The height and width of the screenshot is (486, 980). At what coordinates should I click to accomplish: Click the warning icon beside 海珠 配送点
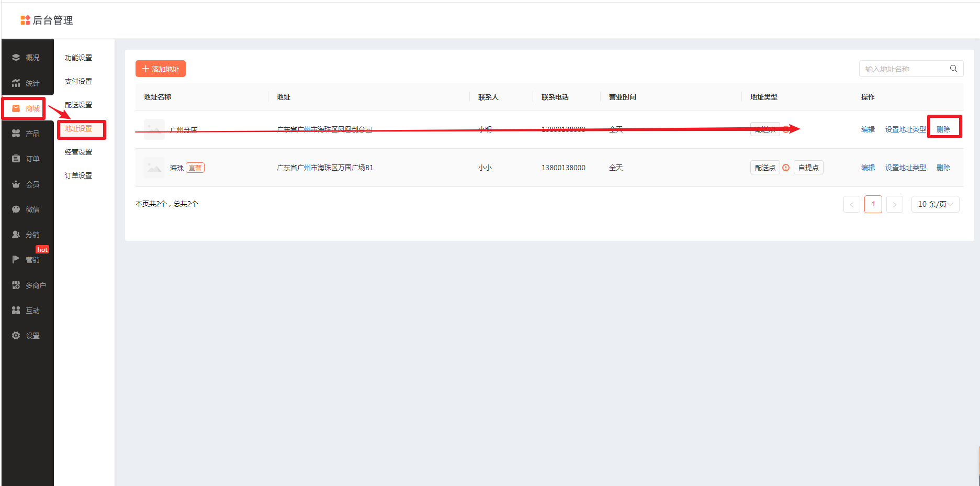click(x=786, y=168)
